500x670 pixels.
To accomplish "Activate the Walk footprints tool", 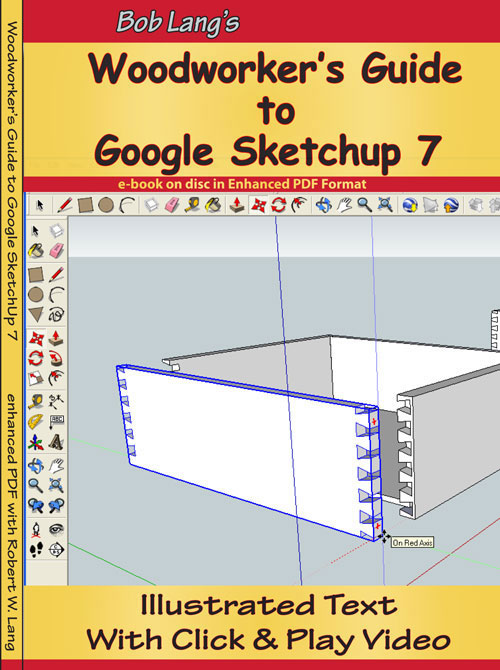I will 36,550.
